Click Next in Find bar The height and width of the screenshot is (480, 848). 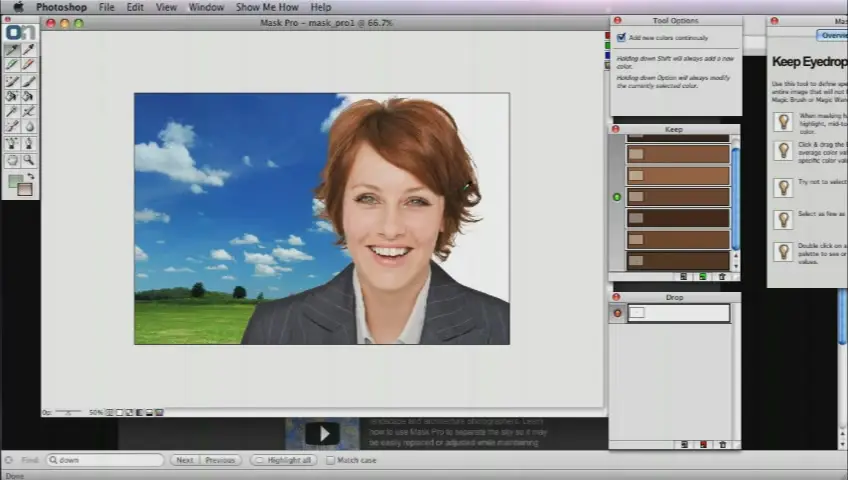pos(184,460)
